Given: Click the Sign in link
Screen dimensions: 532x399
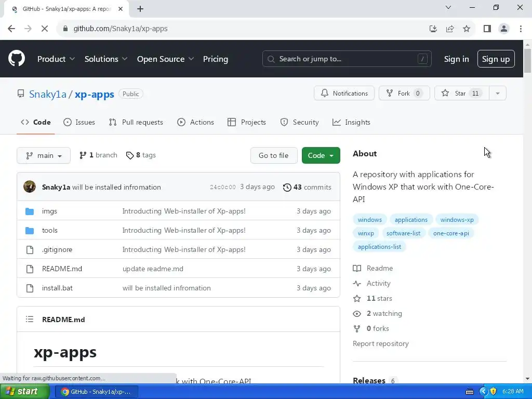Looking at the screenshot, I should [x=456, y=59].
